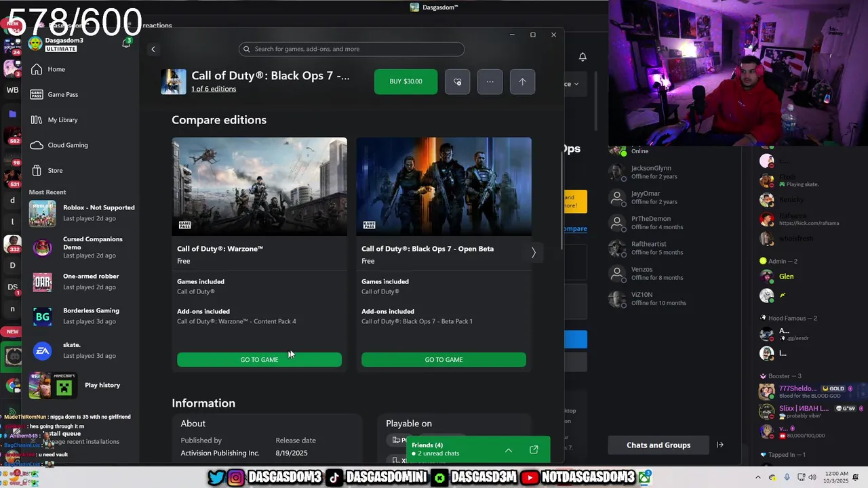This screenshot has height=488, width=868.
Task: Show hidden system tray icons chevron
Action: coord(757,477)
